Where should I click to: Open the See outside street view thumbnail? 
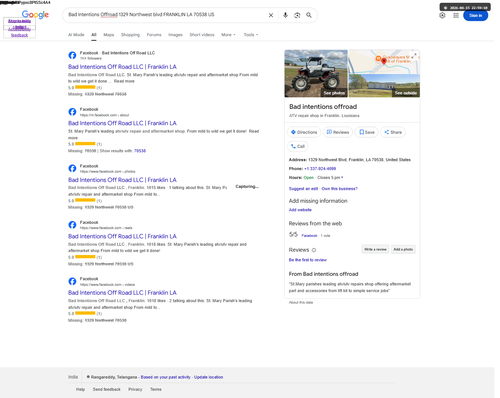pos(384,86)
